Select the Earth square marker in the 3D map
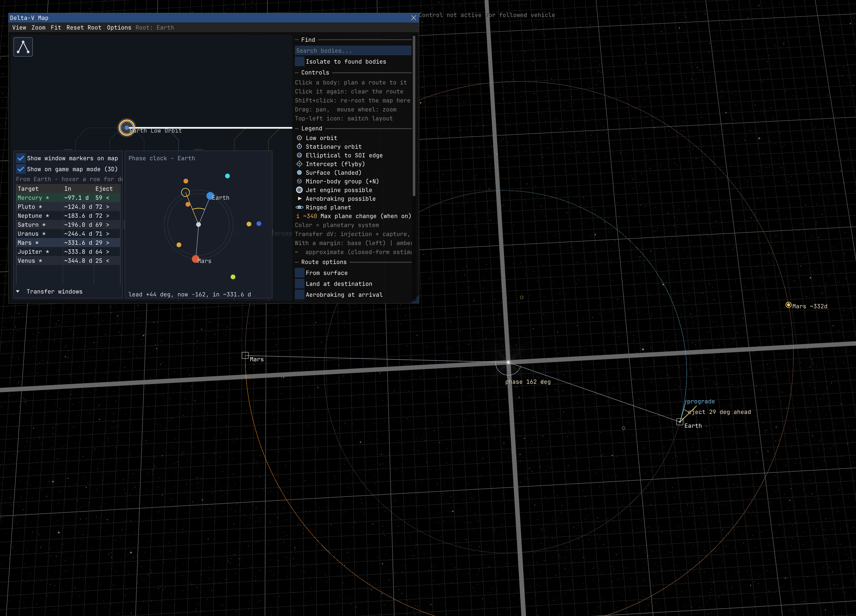This screenshot has width=856, height=616. click(x=680, y=422)
